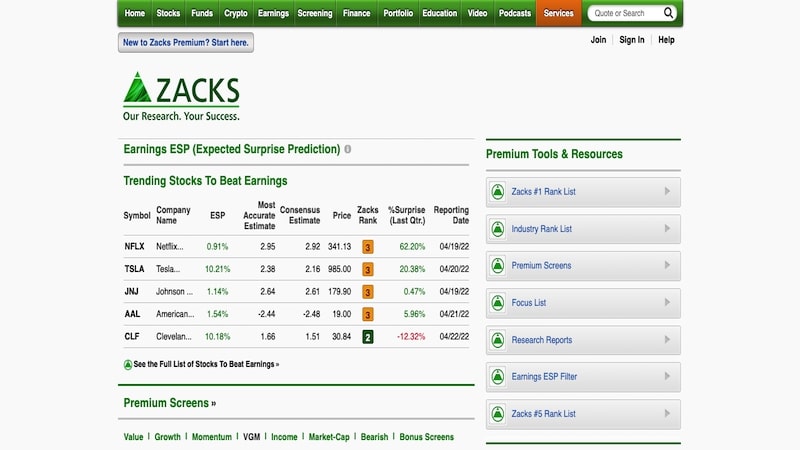Click the NFLX ticker symbol

pyautogui.click(x=134, y=246)
